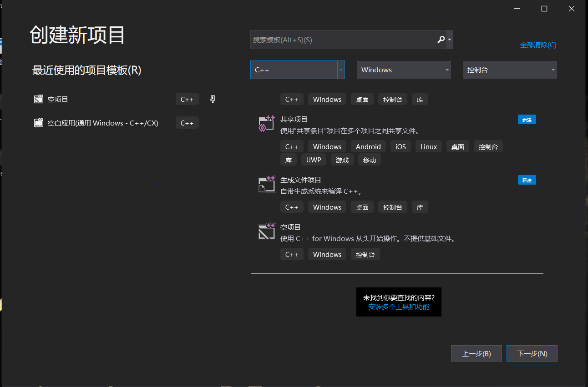
Task: Click the 游戏 tag under 共享项目
Action: click(x=342, y=160)
